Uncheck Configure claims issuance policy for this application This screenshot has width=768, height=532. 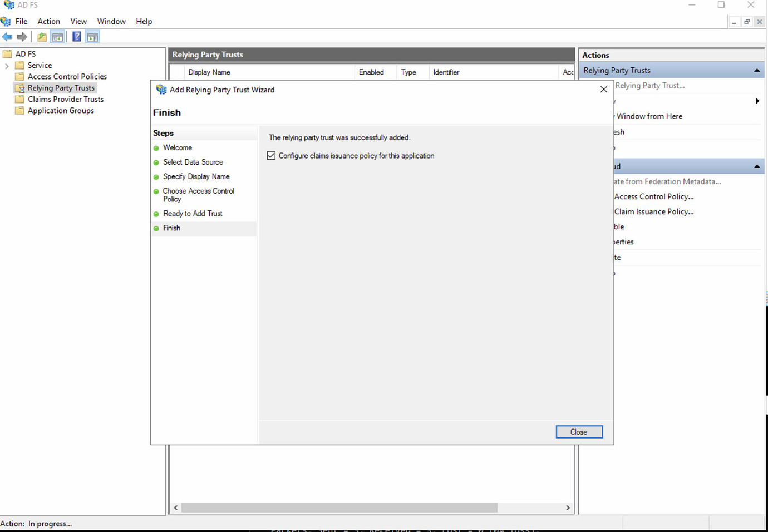[271, 156]
